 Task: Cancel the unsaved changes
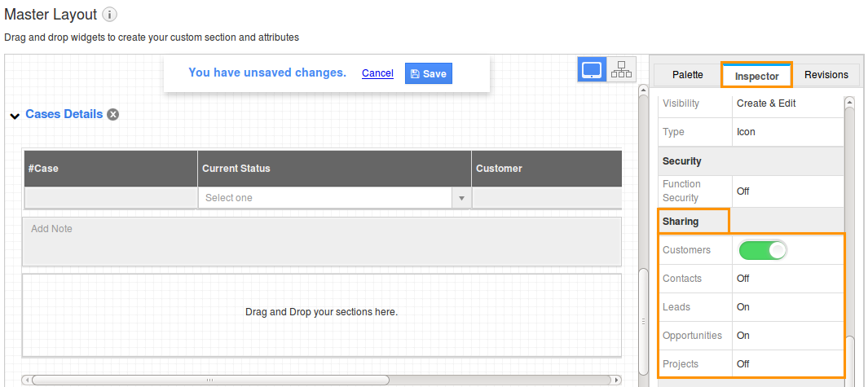377,73
